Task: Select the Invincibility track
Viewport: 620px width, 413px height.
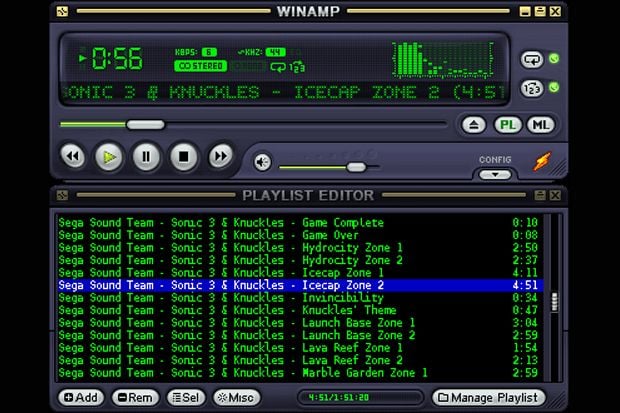Action: pyautogui.click(x=301, y=297)
